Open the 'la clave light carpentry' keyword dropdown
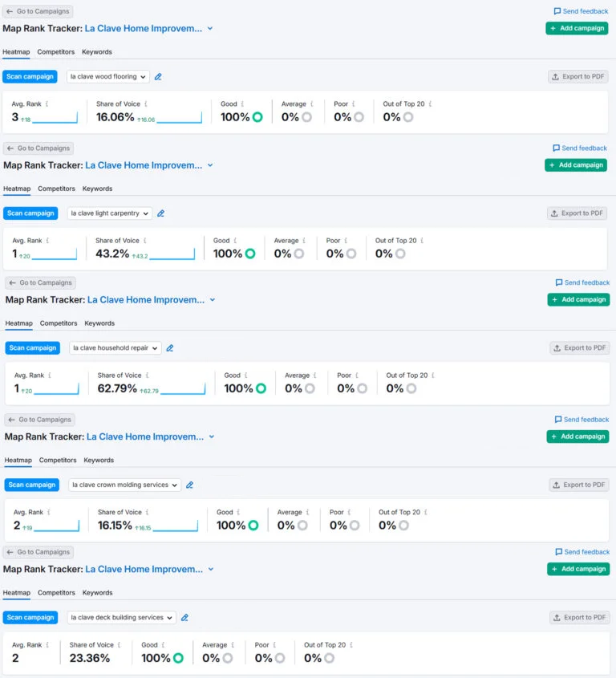The width and height of the screenshot is (616, 678). [x=109, y=213]
